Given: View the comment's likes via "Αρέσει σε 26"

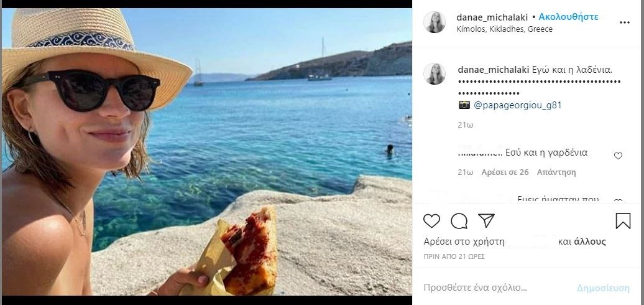Looking at the screenshot, I should tap(505, 172).
